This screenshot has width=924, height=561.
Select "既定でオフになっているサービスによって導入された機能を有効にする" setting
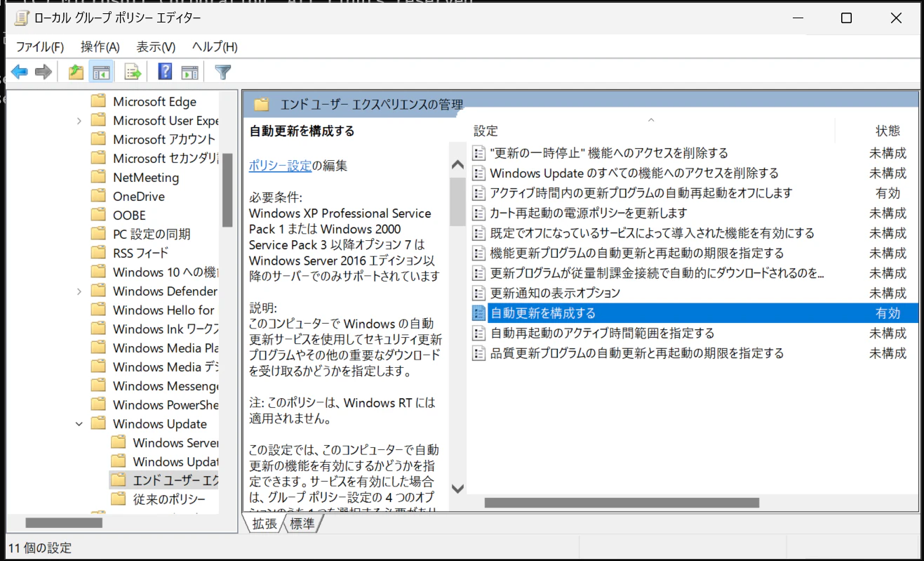click(652, 233)
